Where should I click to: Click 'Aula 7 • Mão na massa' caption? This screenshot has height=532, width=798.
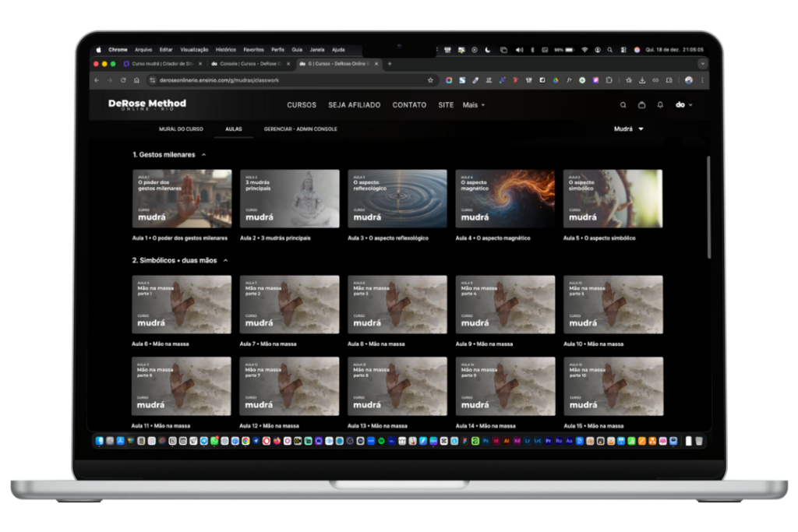[268, 344]
